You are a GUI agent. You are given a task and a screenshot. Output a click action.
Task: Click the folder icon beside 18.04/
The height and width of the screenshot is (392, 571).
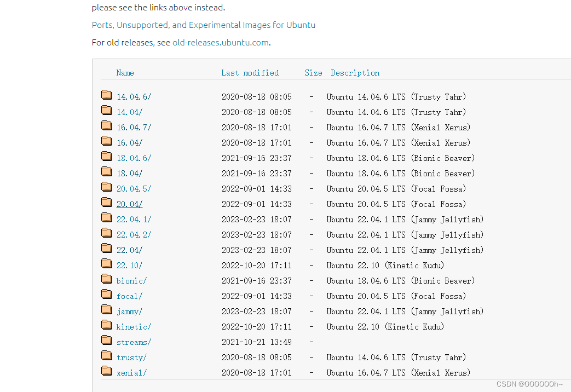coord(107,171)
